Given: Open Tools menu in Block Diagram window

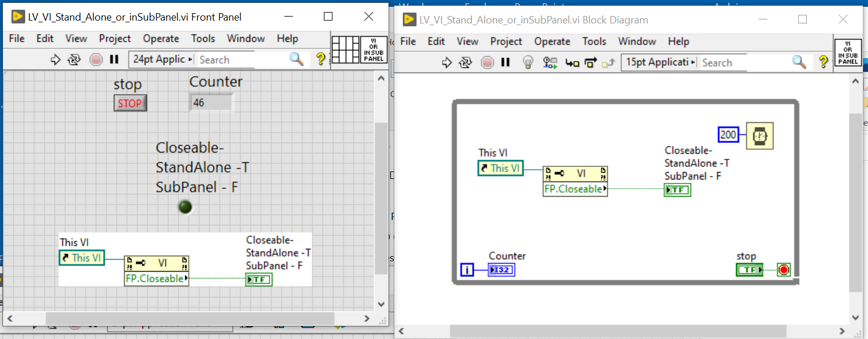Looking at the screenshot, I should tap(594, 41).
